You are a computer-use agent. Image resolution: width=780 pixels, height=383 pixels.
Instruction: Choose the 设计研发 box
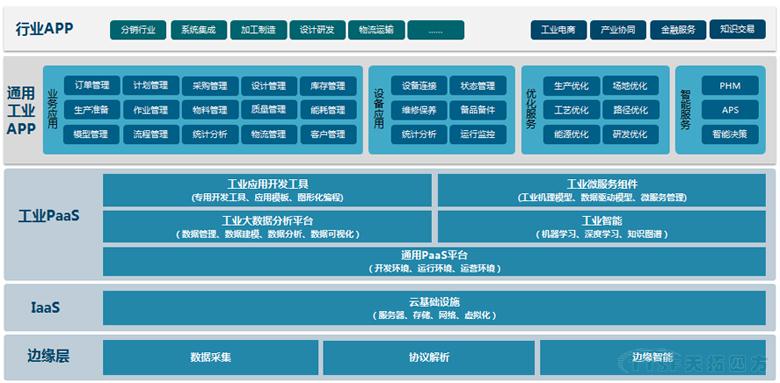[x=317, y=30]
